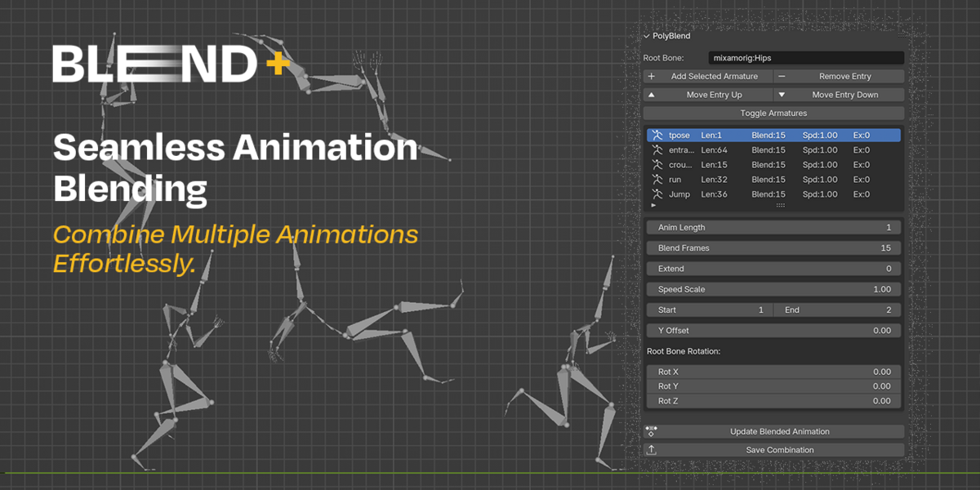Click the armature icon on the tpose entry
This screenshot has width=980, height=490.
point(657,136)
